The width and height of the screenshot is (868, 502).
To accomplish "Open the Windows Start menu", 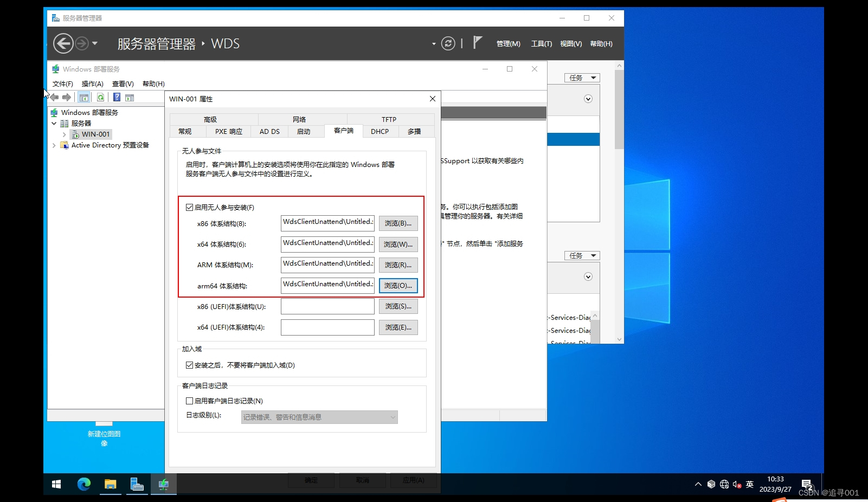I will click(x=56, y=484).
